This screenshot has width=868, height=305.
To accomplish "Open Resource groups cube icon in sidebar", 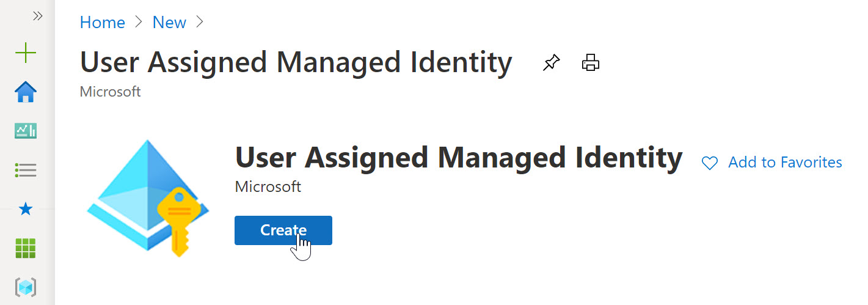I will (26, 287).
